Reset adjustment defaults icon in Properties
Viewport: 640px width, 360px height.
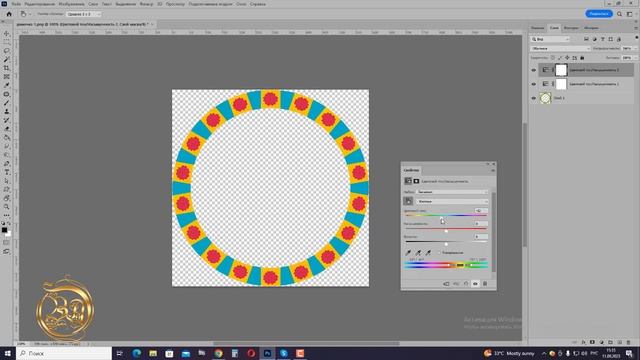point(466,284)
